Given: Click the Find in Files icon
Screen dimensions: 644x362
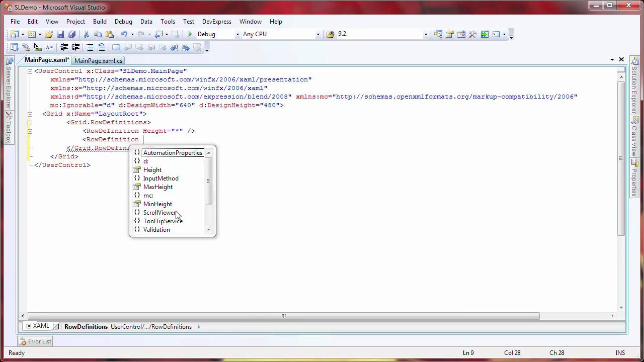Looking at the screenshot, I should tap(330, 34).
